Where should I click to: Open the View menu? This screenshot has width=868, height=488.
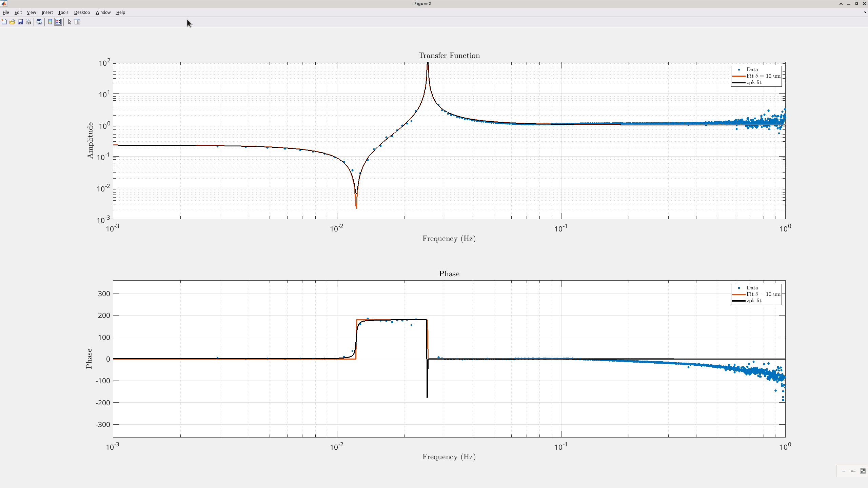32,13
